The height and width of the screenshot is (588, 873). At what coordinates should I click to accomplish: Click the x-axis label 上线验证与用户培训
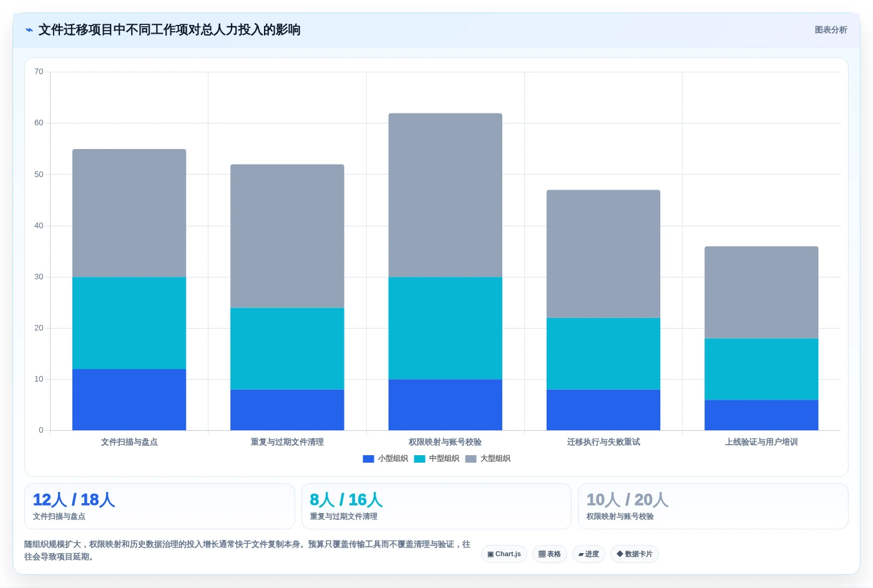coord(761,442)
